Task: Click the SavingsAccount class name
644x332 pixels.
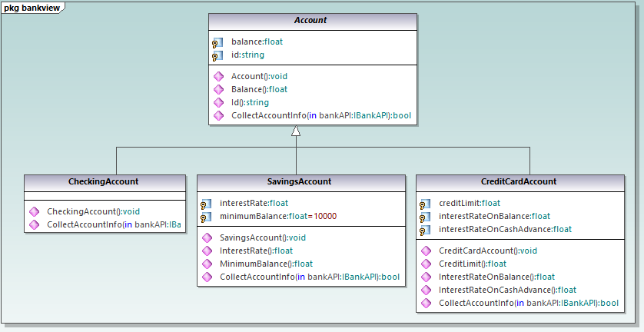Action: coord(300,182)
